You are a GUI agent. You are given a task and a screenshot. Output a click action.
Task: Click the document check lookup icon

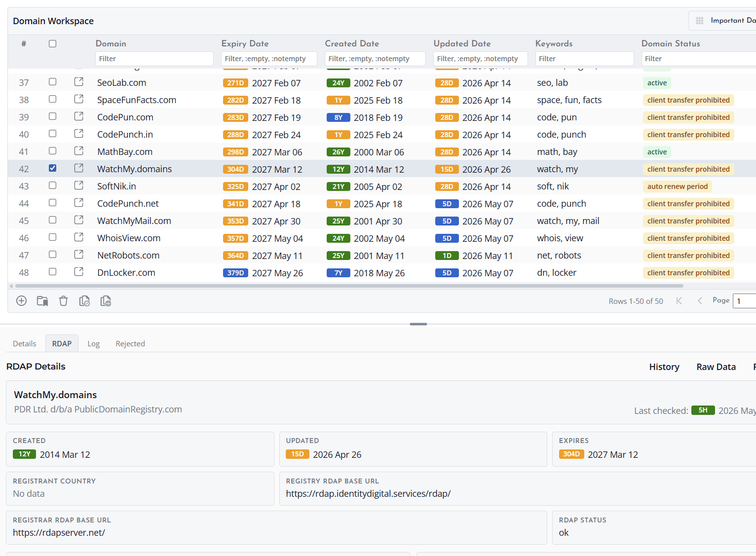pyautogui.click(x=84, y=301)
